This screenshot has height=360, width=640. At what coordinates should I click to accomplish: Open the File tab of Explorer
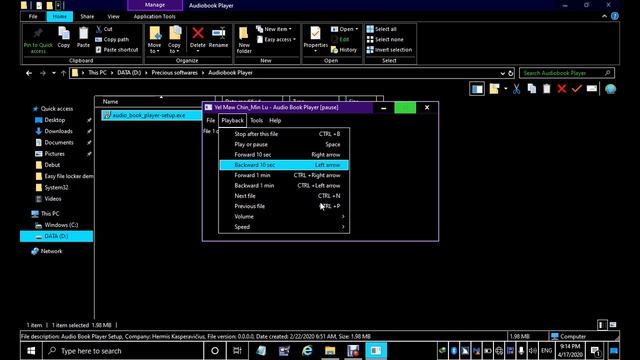33,16
